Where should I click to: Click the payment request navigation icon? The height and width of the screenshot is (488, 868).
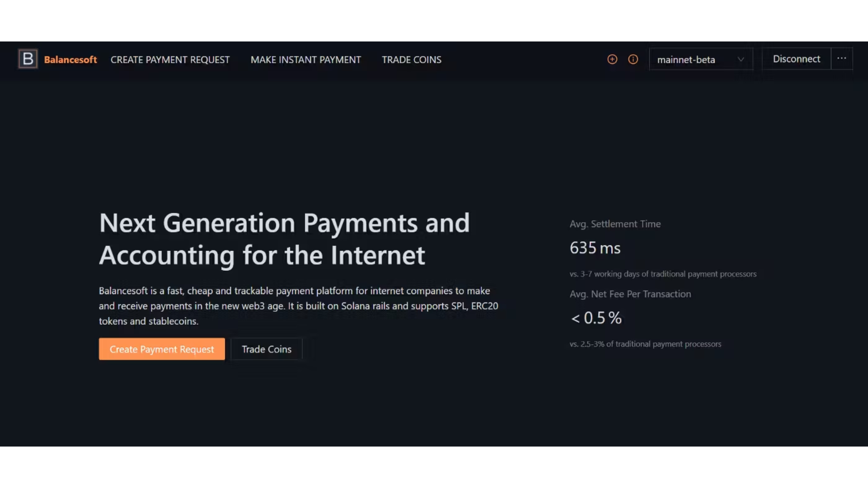[x=612, y=59]
